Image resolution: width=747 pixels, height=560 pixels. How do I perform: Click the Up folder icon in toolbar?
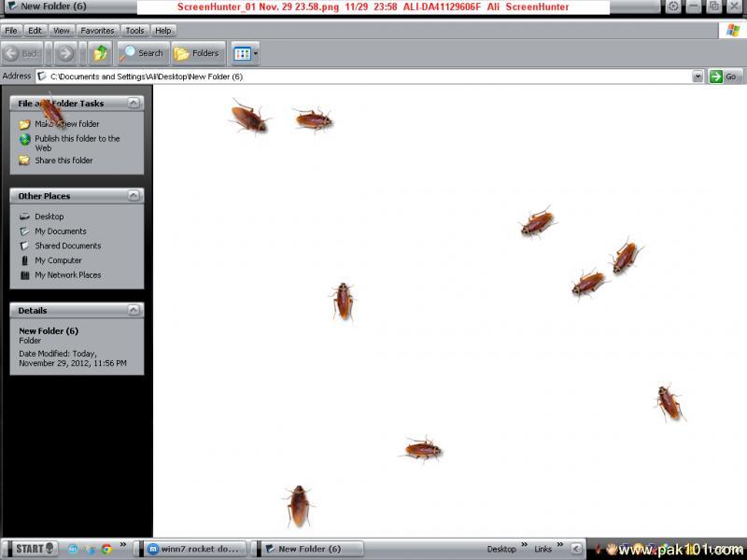101,53
